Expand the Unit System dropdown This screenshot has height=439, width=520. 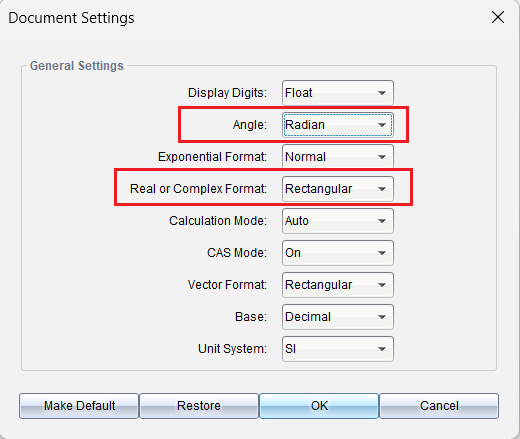pyautogui.click(x=338, y=349)
